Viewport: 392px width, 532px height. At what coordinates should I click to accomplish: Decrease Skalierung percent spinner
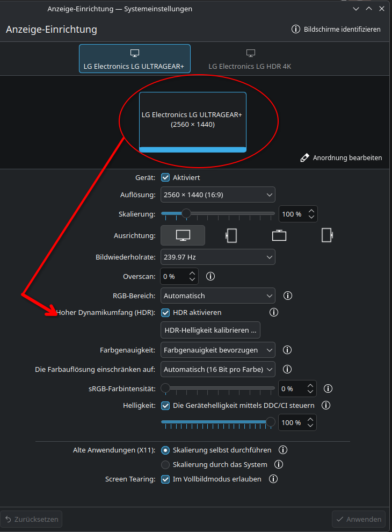point(311,217)
